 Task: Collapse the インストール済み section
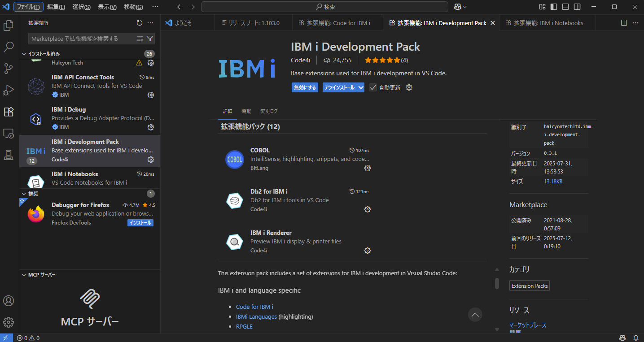click(25, 54)
